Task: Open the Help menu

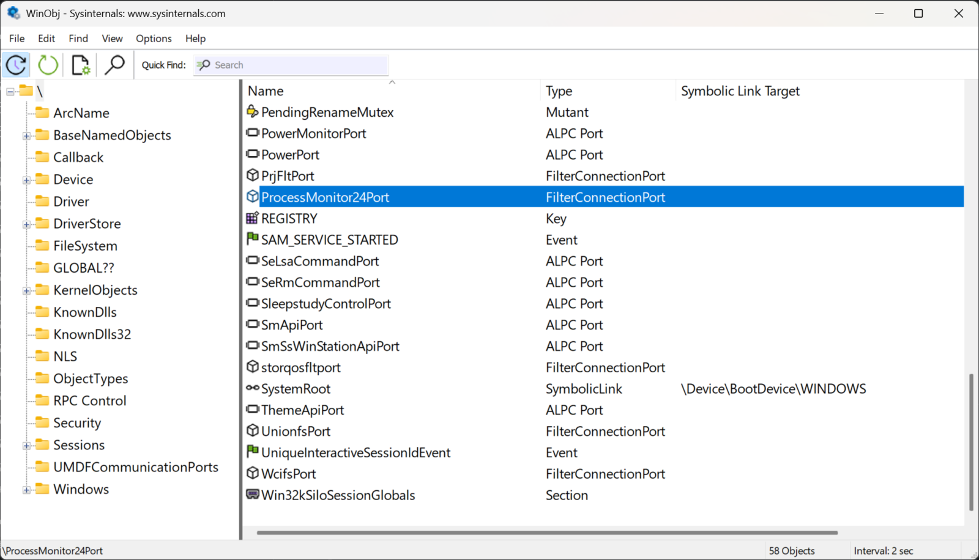Action: [x=195, y=38]
